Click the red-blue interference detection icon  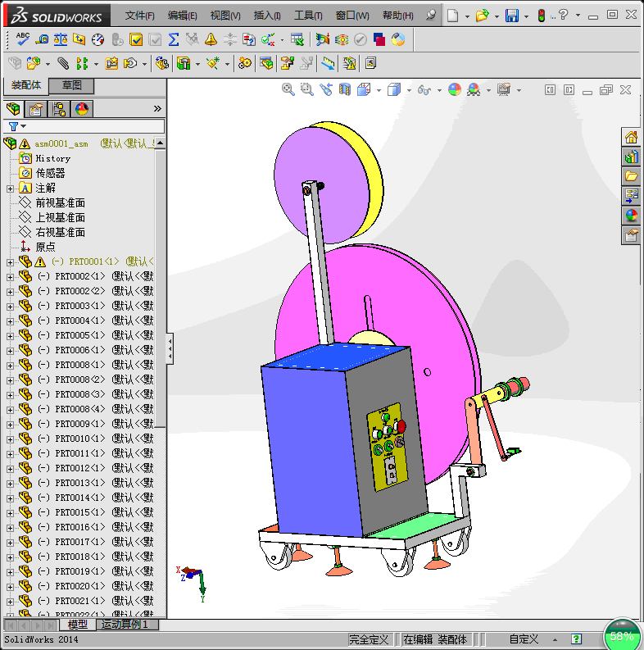[379, 39]
